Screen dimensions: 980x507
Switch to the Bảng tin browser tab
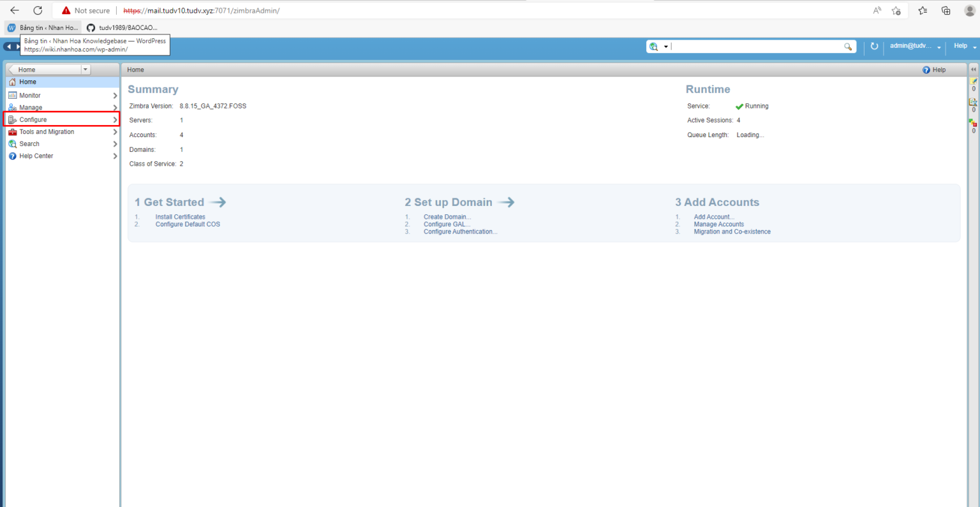point(42,27)
